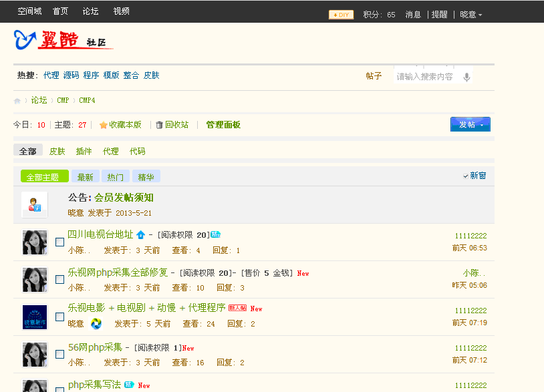Check the box beside 56网php采集 thread
This screenshot has width=544, height=392.
(x=59, y=355)
